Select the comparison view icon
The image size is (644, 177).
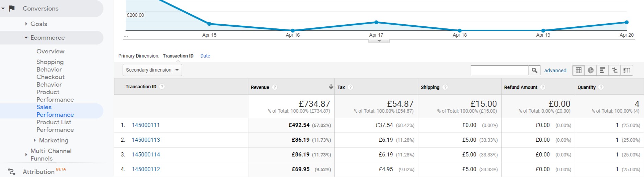[614, 70]
